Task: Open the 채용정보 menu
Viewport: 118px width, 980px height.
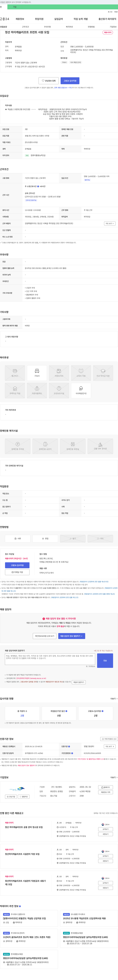Action: pos(20,19)
